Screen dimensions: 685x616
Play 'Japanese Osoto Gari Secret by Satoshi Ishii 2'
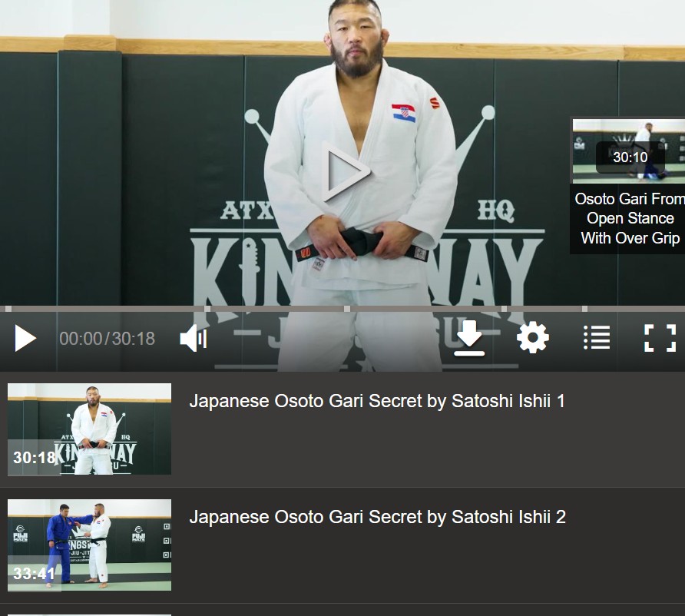tap(377, 517)
